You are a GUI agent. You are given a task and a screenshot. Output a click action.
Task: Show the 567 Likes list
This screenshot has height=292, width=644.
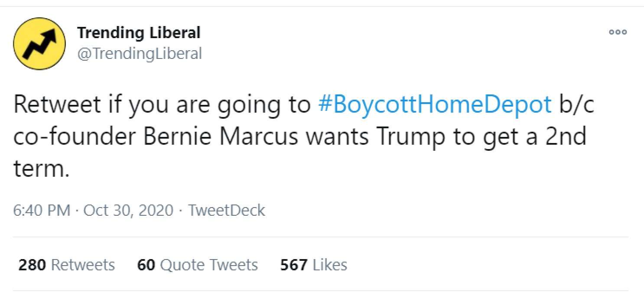313,265
